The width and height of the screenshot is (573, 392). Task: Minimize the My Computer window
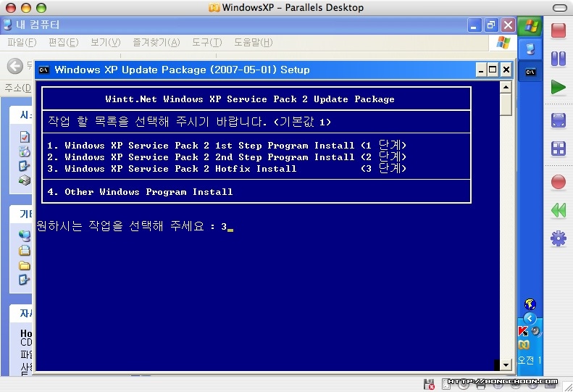(x=474, y=25)
